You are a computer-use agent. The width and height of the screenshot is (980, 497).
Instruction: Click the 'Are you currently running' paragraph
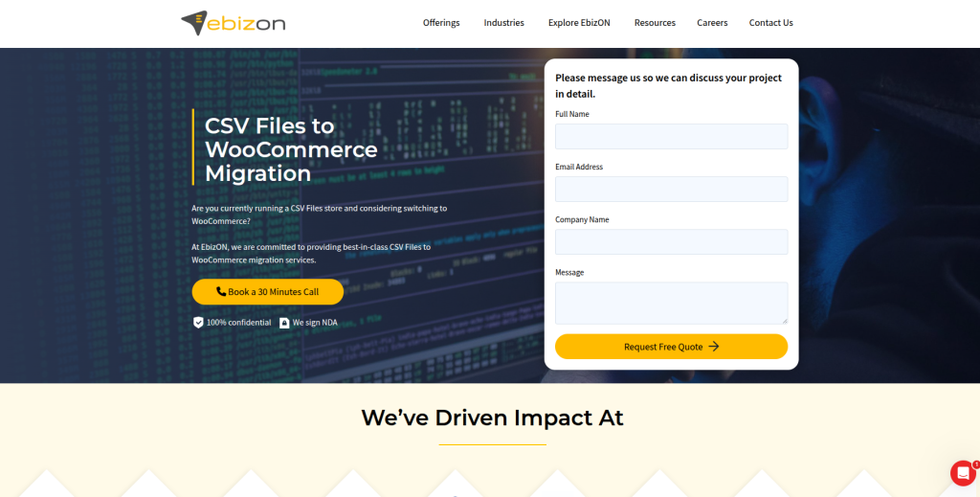click(x=320, y=215)
